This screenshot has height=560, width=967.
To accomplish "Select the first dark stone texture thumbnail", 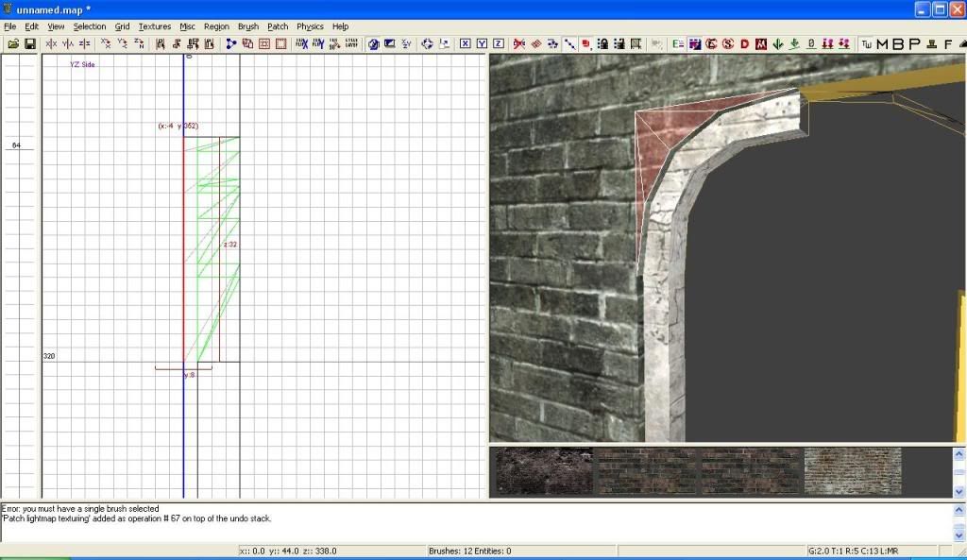I will click(544, 470).
